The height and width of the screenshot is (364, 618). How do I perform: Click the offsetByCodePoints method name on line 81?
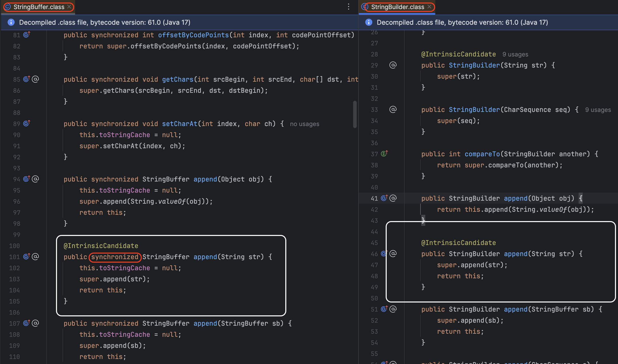(x=193, y=35)
